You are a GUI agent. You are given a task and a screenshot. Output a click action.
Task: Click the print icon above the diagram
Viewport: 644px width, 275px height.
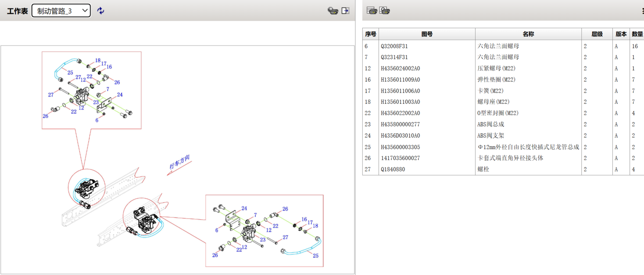[333, 11]
